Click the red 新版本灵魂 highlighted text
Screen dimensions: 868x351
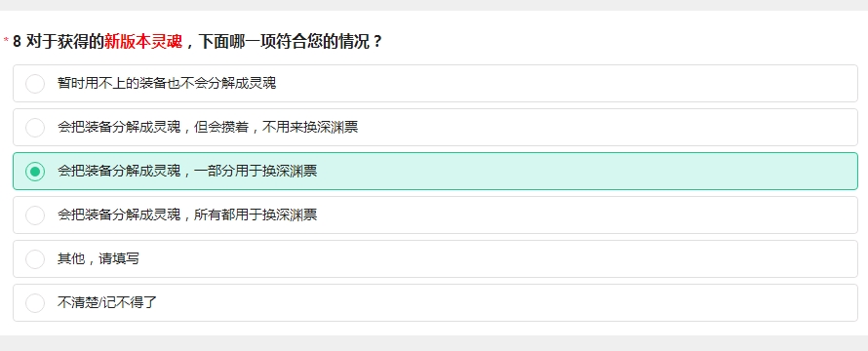143,42
